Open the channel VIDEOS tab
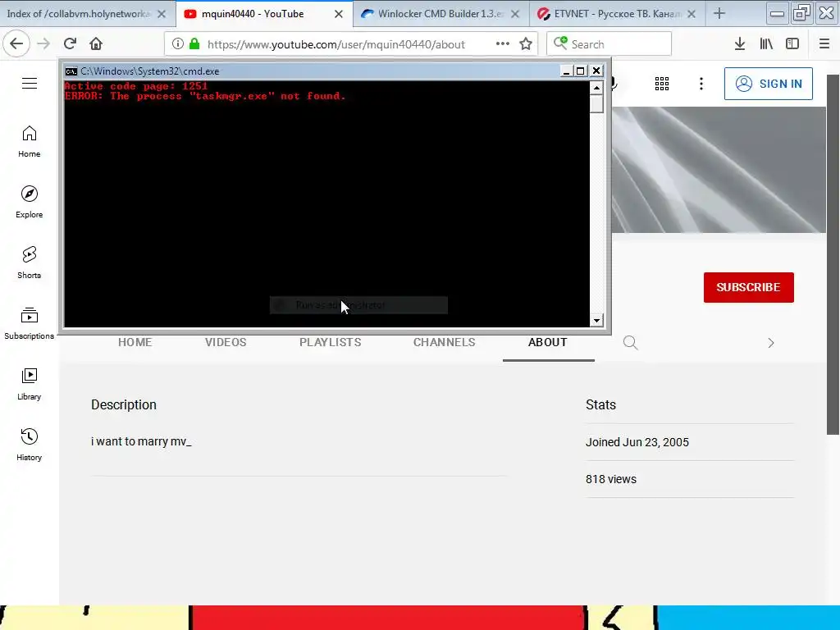 (226, 342)
